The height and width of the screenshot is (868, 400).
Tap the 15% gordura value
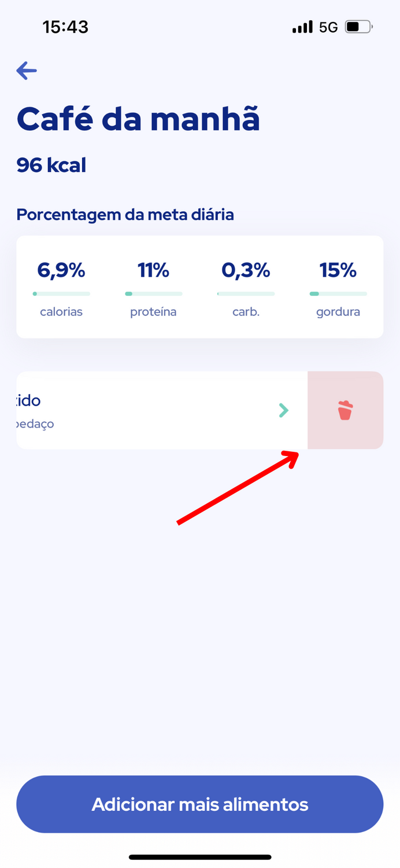tap(338, 270)
